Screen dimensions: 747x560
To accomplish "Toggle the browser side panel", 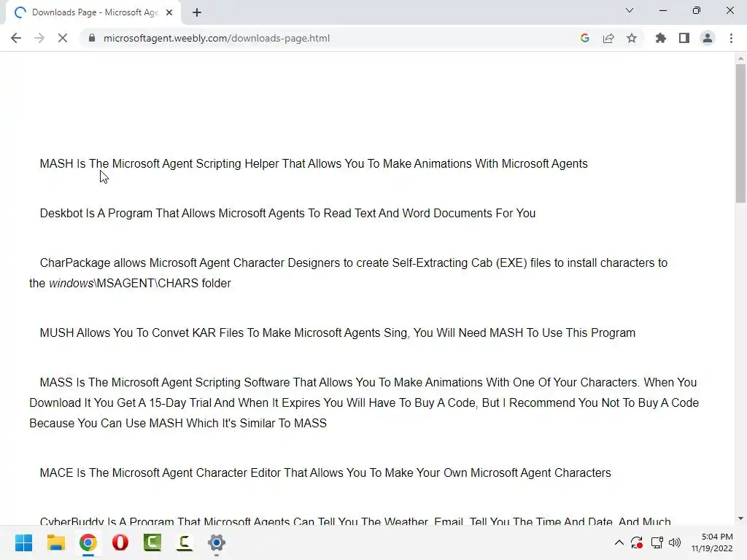I will [x=684, y=38].
